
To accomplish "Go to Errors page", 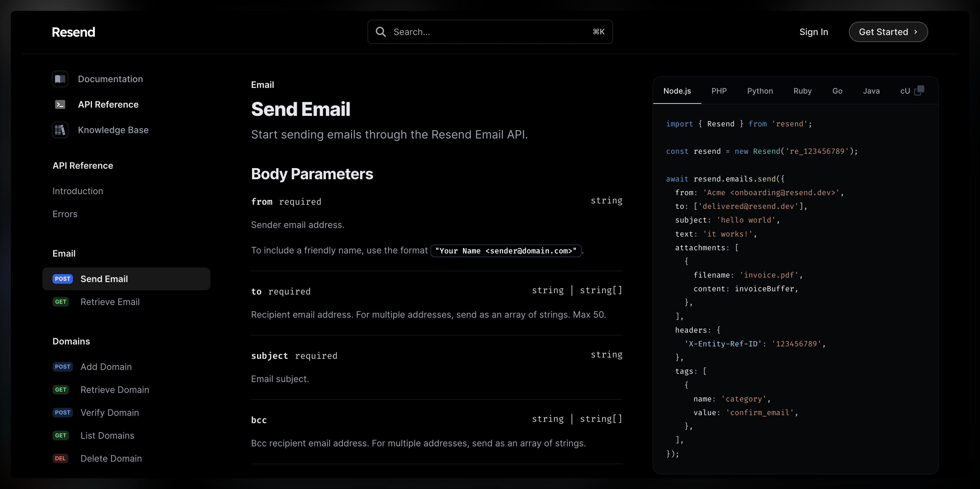I will [x=65, y=214].
